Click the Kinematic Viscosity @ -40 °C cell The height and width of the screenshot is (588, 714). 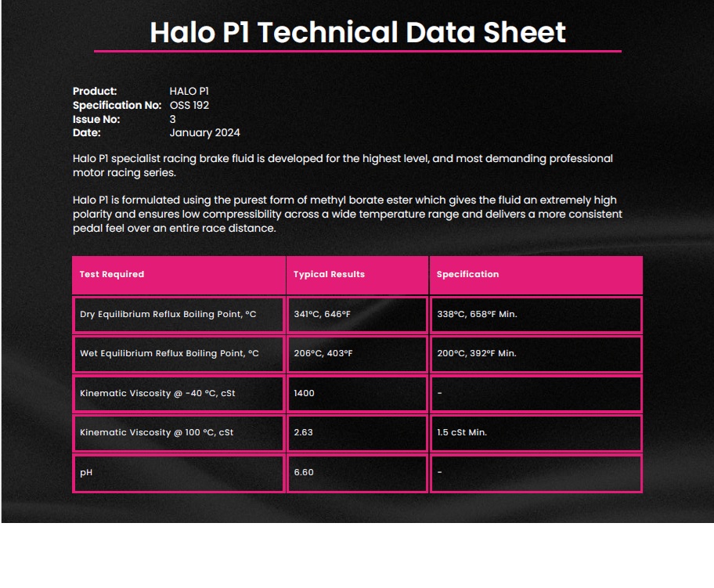(x=179, y=394)
